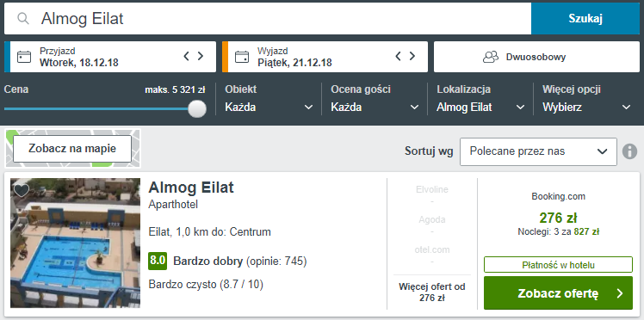
Task: Open Zobacz na mapie map view
Action: [x=72, y=149]
